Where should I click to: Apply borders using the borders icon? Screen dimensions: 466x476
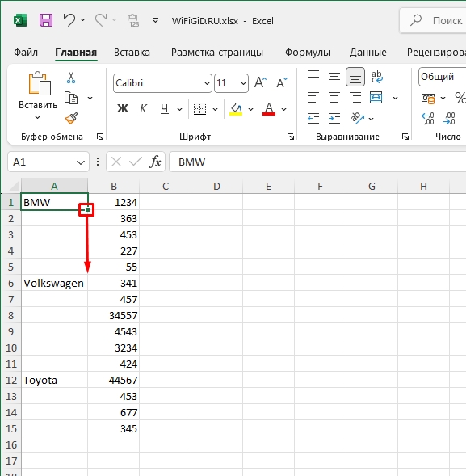pos(199,108)
